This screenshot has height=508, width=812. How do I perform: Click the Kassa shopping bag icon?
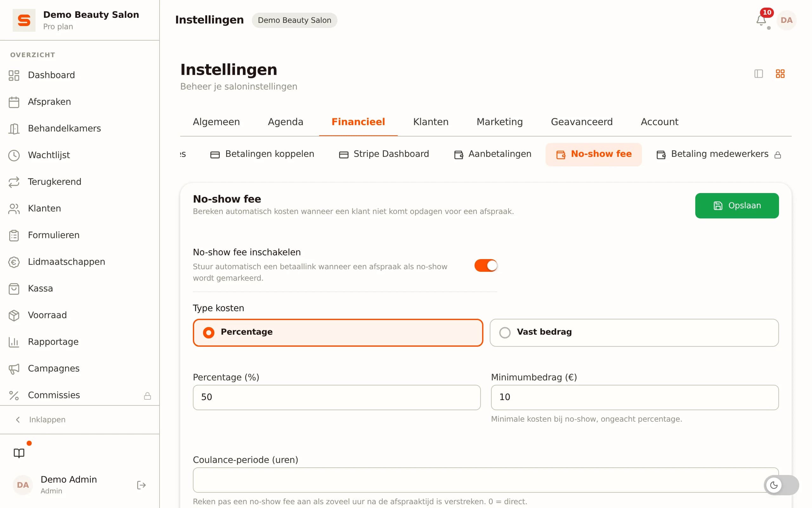pos(14,289)
